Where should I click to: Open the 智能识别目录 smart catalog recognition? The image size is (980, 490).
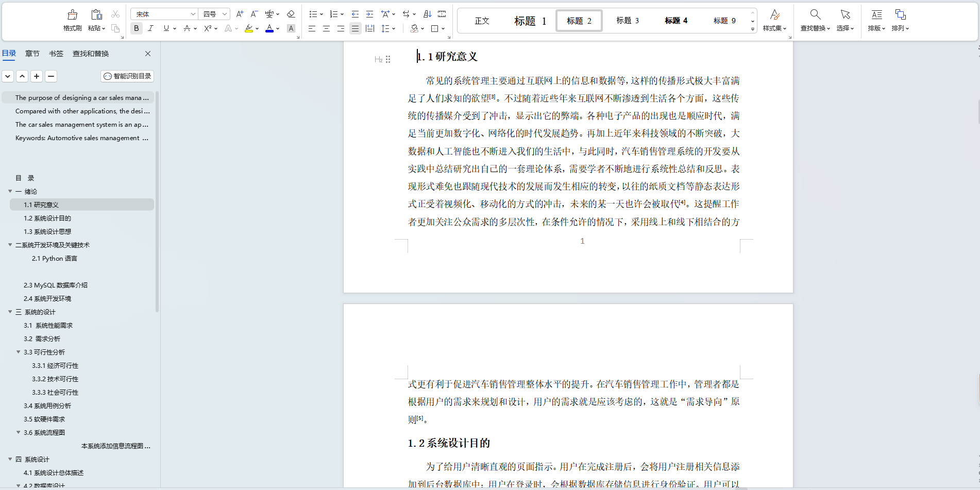(x=127, y=76)
